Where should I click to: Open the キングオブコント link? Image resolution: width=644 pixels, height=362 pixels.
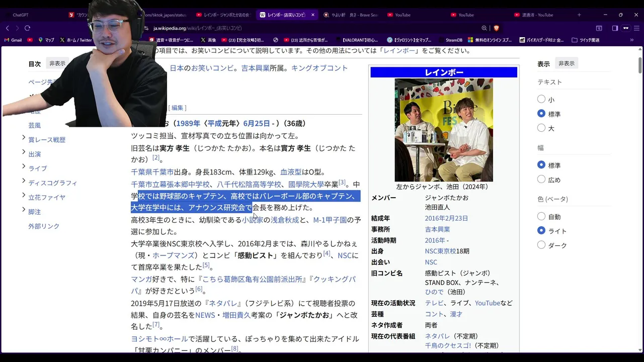coord(319,68)
